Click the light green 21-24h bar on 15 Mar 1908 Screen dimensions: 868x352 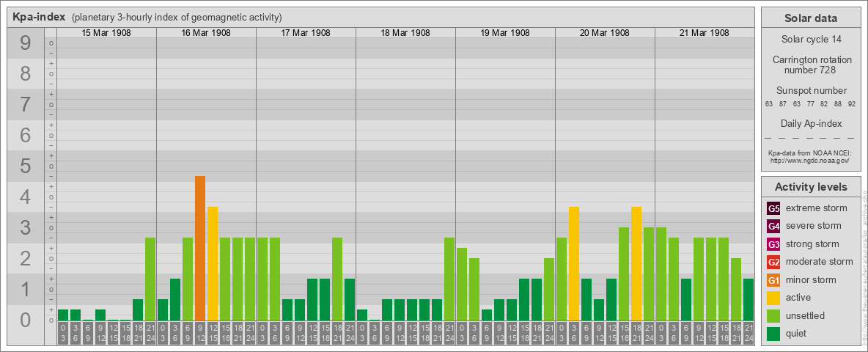(x=150, y=279)
